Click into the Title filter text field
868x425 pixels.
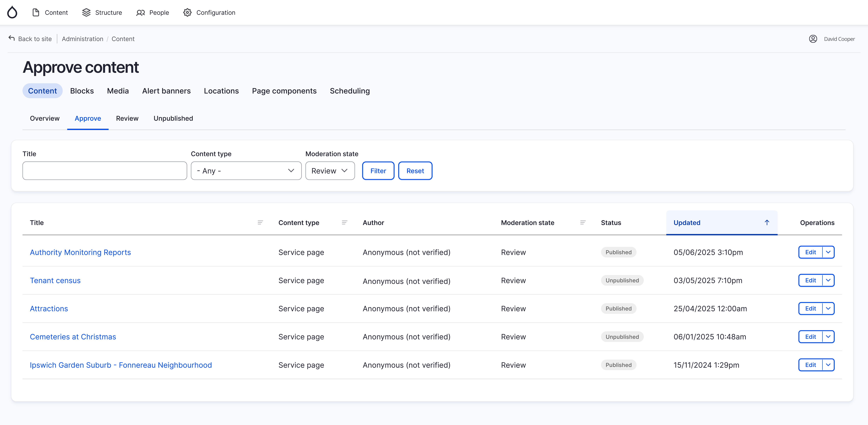click(x=104, y=171)
